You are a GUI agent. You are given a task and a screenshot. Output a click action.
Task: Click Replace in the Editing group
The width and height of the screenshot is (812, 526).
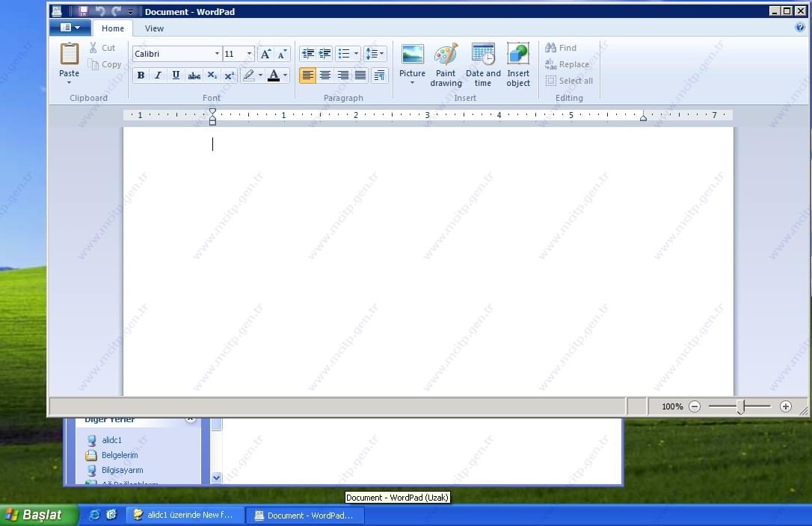pos(567,64)
